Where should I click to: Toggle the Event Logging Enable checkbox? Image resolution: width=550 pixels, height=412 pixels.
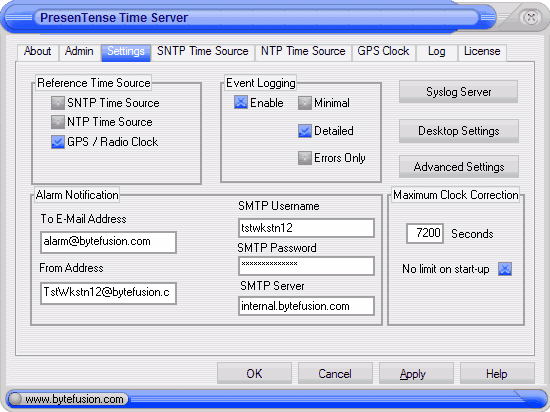241,102
